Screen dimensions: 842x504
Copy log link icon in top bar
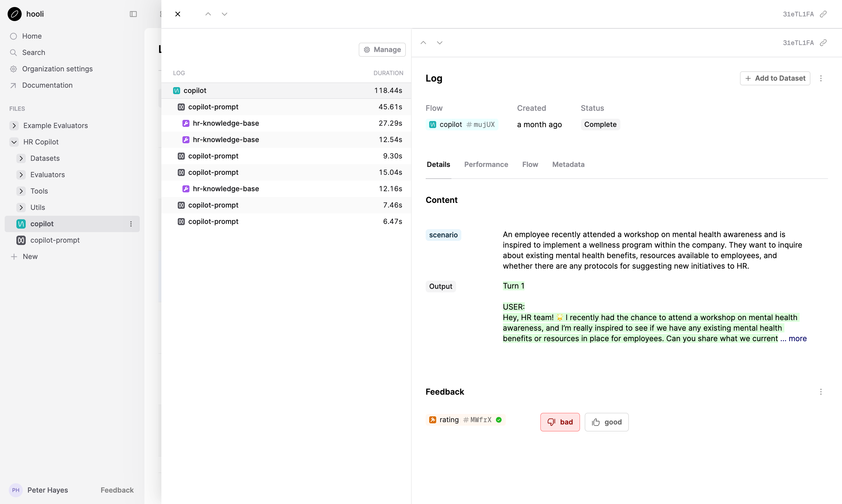(x=823, y=14)
